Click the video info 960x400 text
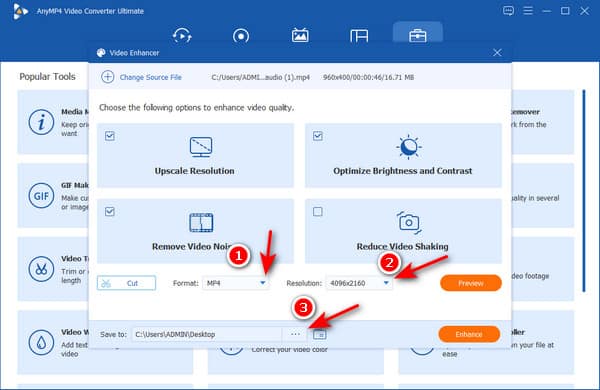Screen dimensions: 600x390 368,77
